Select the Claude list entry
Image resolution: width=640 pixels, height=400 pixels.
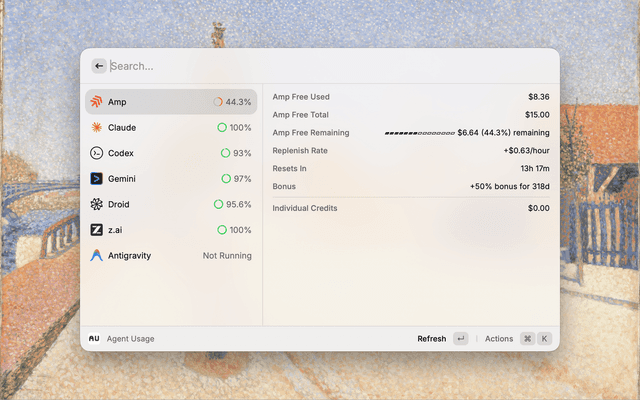coord(170,128)
